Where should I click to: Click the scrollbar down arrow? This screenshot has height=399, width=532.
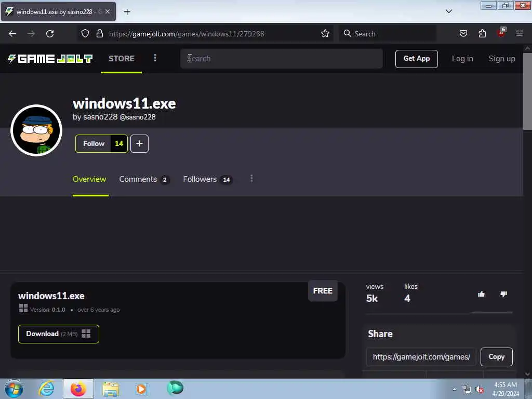click(x=527, y=374)
